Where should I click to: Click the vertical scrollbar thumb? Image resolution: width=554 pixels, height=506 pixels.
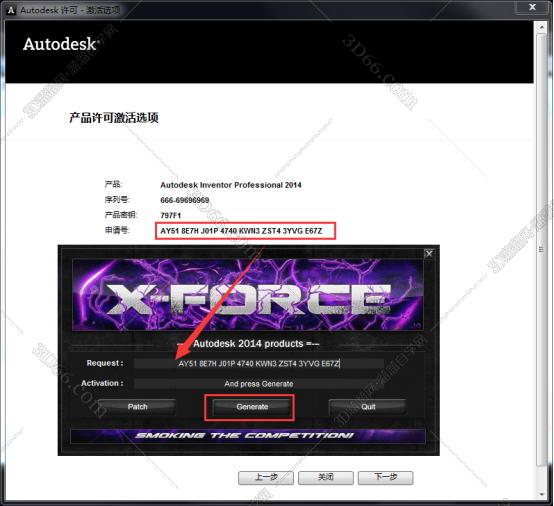click(541, 249)
